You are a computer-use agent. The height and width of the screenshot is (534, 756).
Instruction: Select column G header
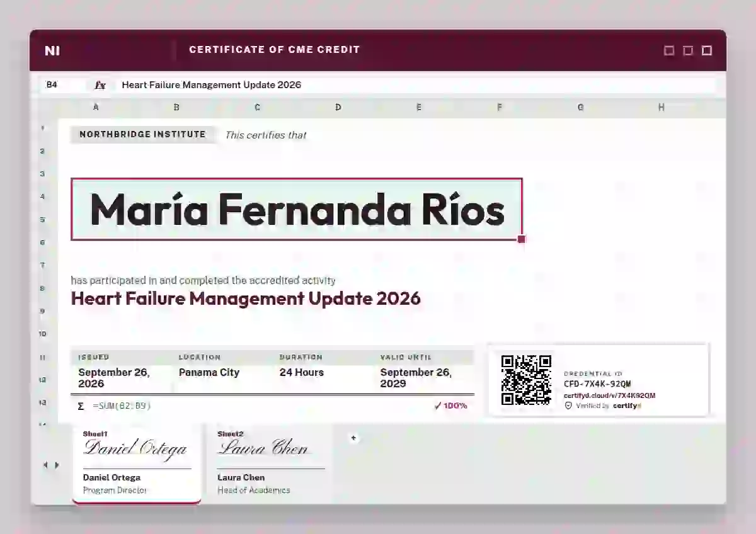pos(580,108)
